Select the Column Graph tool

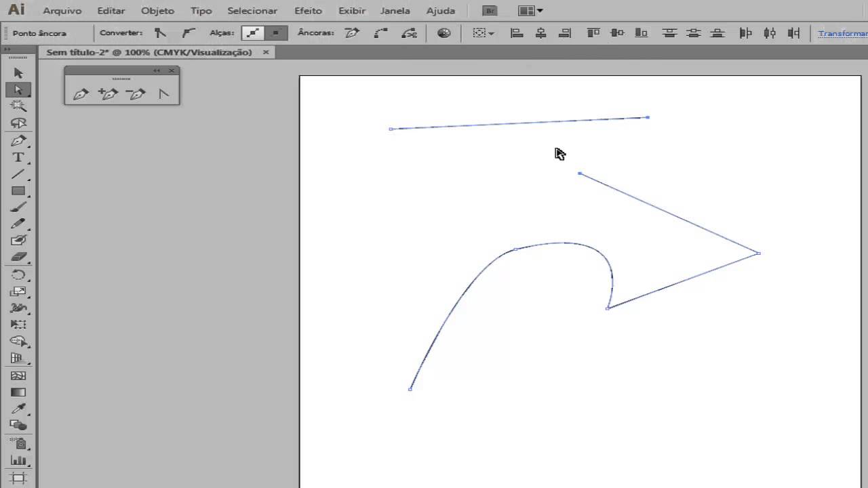point(18,461)
